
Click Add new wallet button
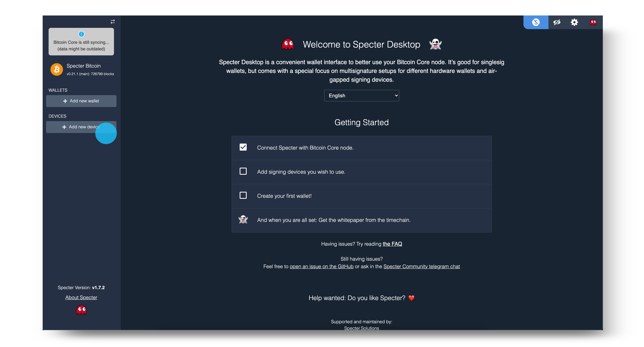81,101
